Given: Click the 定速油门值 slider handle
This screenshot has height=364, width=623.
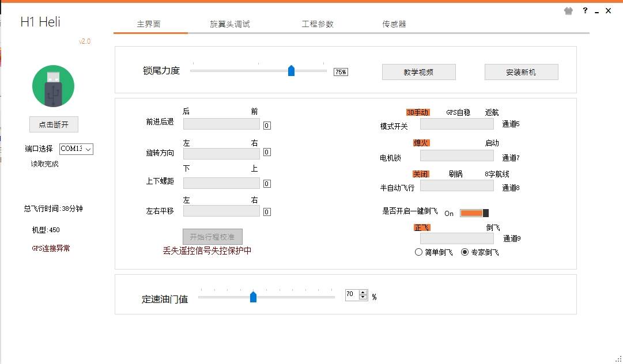Looking at the screenshot, I should pos(253,297).
